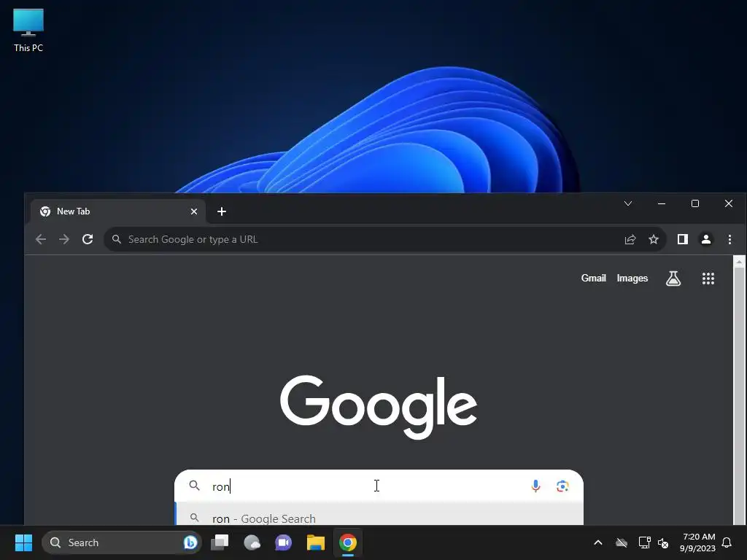Reload the current page
The width and height of the screenshot is (747, 560).
coord(88,239)
